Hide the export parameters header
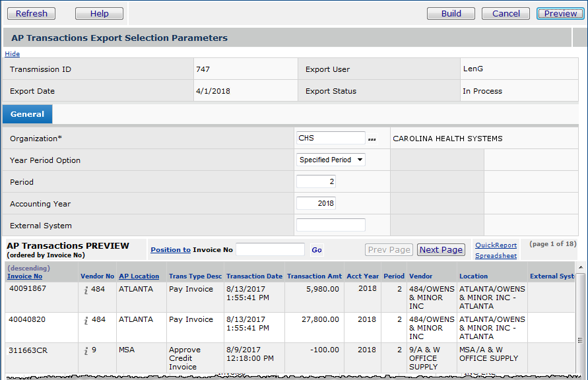 [13, 54]
